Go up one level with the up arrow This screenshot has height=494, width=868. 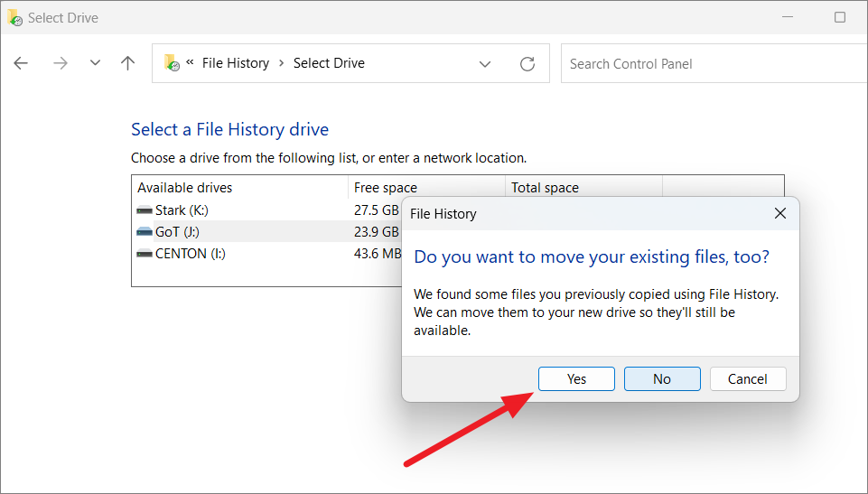point(128,63)
